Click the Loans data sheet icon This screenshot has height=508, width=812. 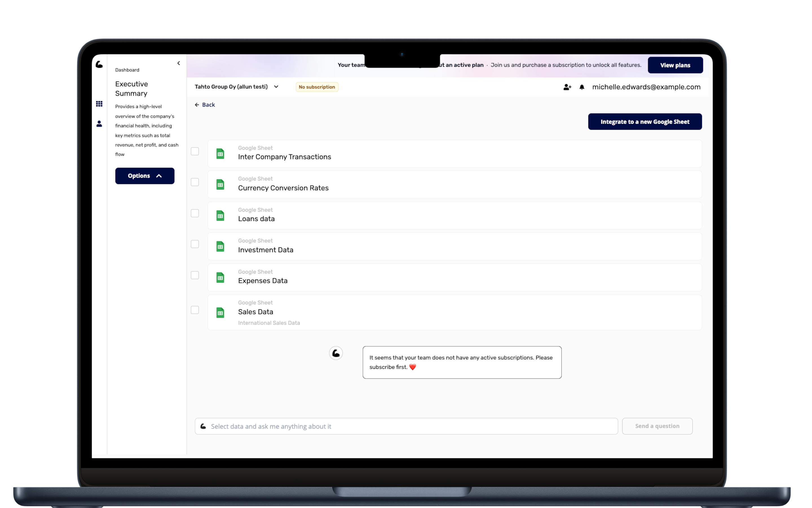click(220, 216)
